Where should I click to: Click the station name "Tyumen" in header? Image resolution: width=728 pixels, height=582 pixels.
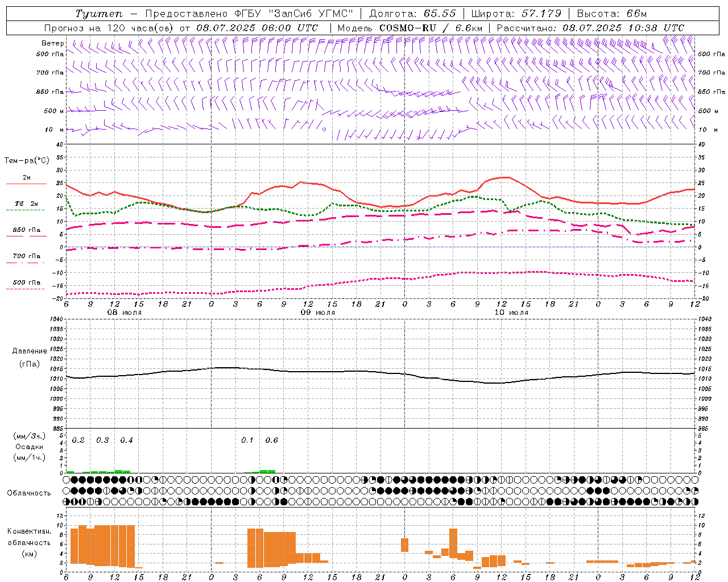98,14
